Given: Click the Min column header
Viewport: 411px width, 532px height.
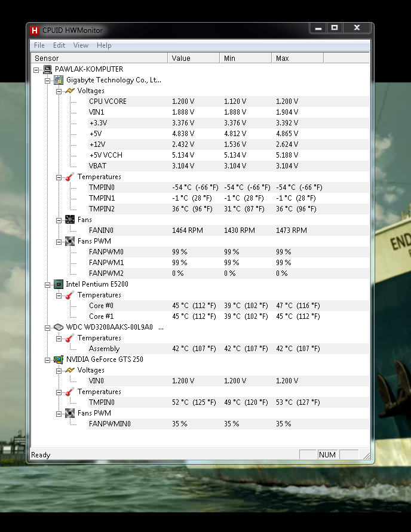Looking at the screenshot, I should (x=246, y=59).
